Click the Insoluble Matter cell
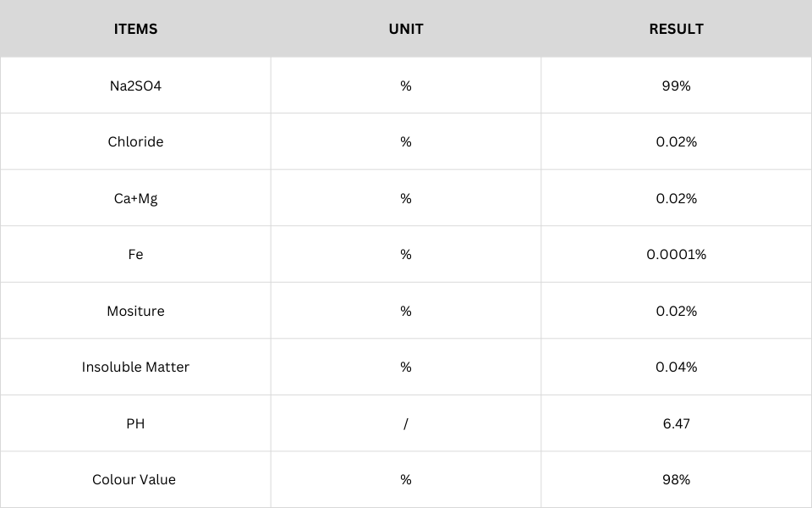The height and width of the screenshot is (508, 812). [135, 367]
